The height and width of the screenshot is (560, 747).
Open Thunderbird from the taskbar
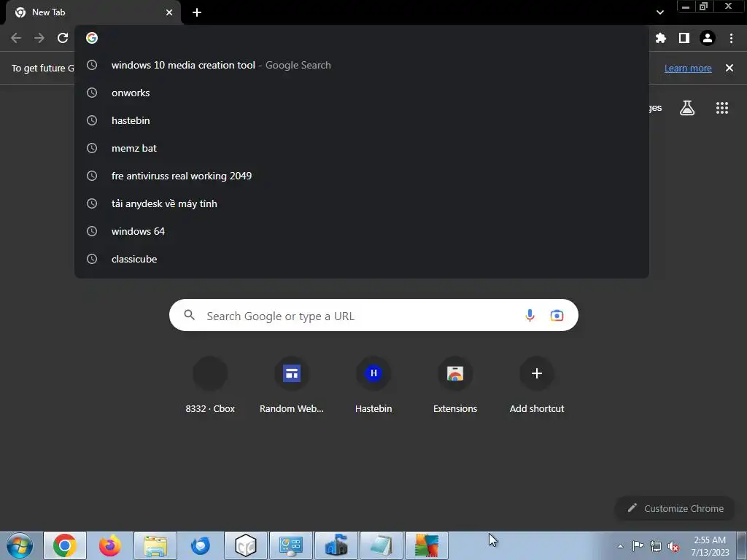pos(200,545)
